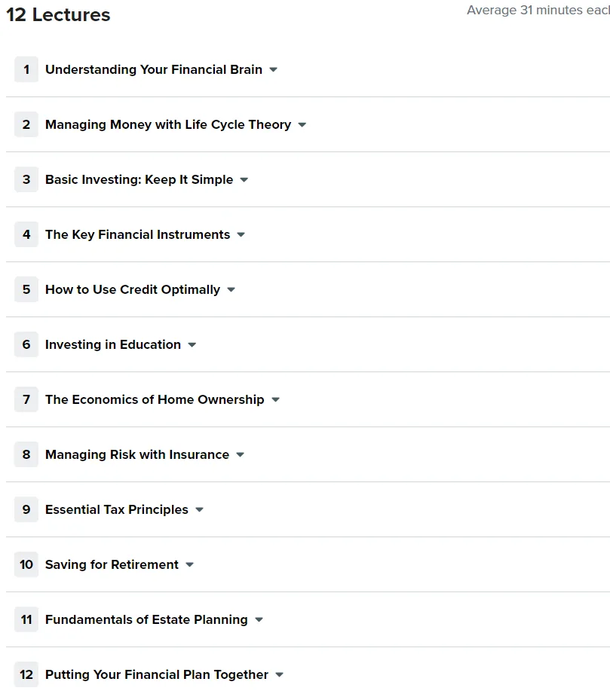The height and width of the screenshot is (700, 610).
Task: Click arrow beside How to Use Credit Optimally
Action: [x=231, y=290]
